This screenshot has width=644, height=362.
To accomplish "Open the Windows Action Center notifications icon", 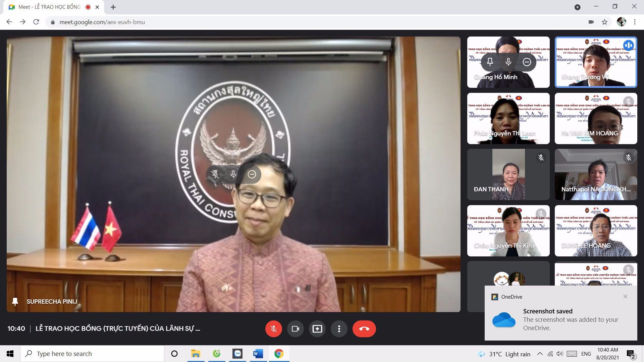I will (631, 354).
